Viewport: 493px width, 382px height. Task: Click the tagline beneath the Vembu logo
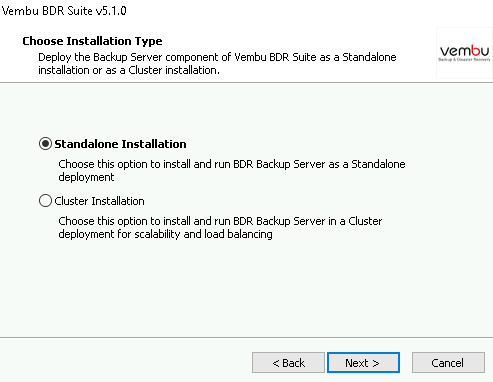[464, 60]
